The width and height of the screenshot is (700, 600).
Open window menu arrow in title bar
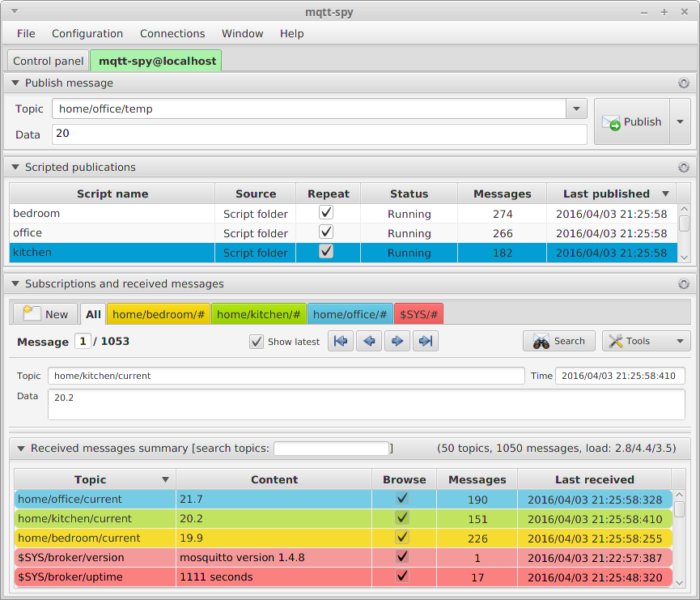pyautogui.click(x=15, y=11)
